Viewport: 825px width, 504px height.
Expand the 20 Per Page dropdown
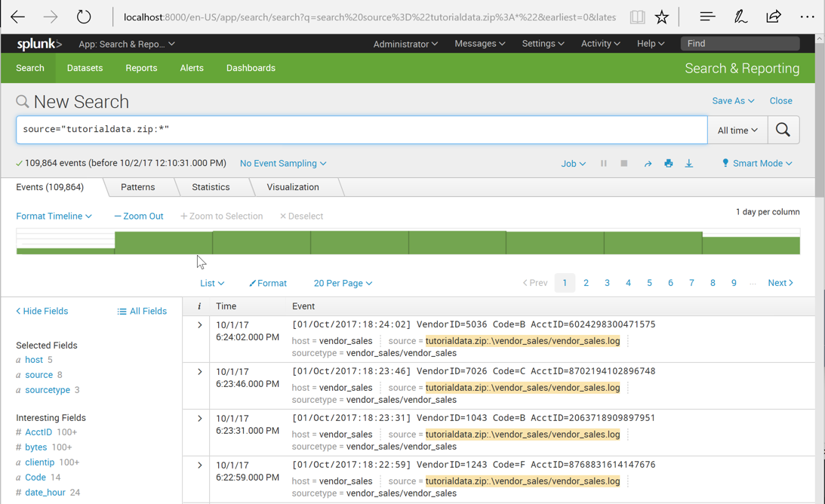343,283
